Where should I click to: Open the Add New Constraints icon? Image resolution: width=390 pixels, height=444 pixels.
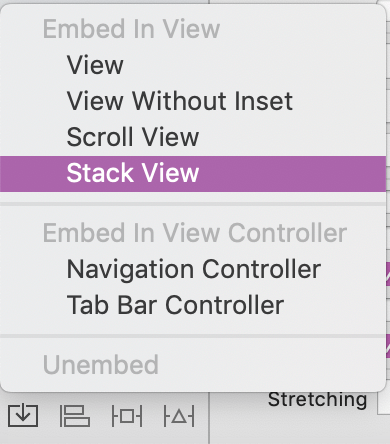(127, 416)
